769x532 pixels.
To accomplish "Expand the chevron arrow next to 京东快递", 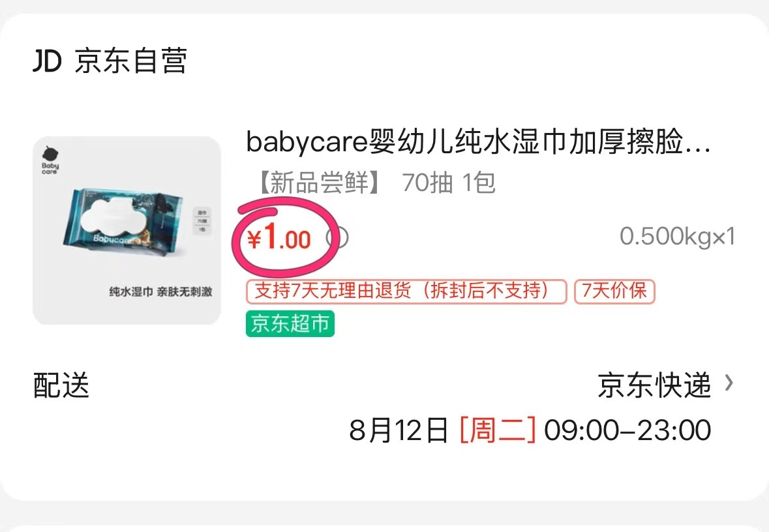I will coord(729,383).
